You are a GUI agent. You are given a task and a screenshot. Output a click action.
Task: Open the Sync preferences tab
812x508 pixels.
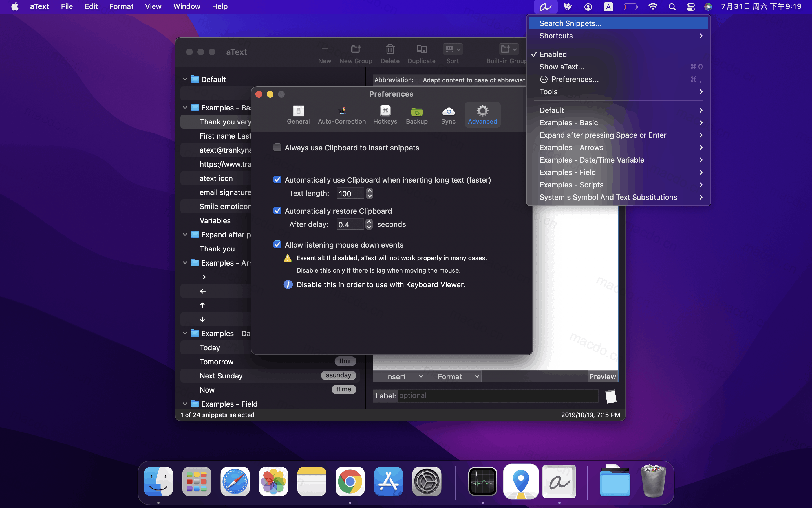pos(448,115)
